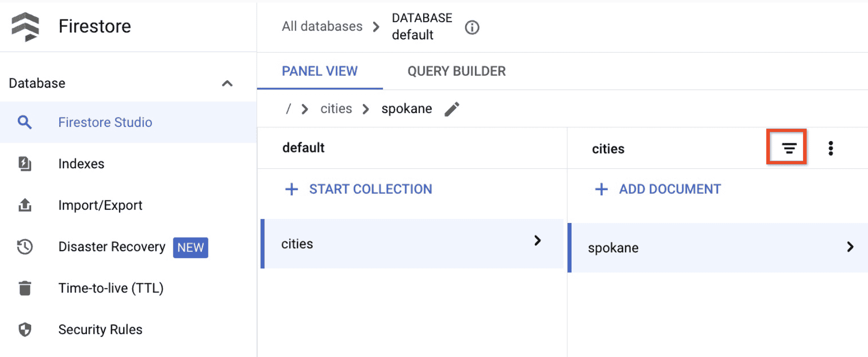
Task: Click the Security Rules shield icon
Action: 25,329
